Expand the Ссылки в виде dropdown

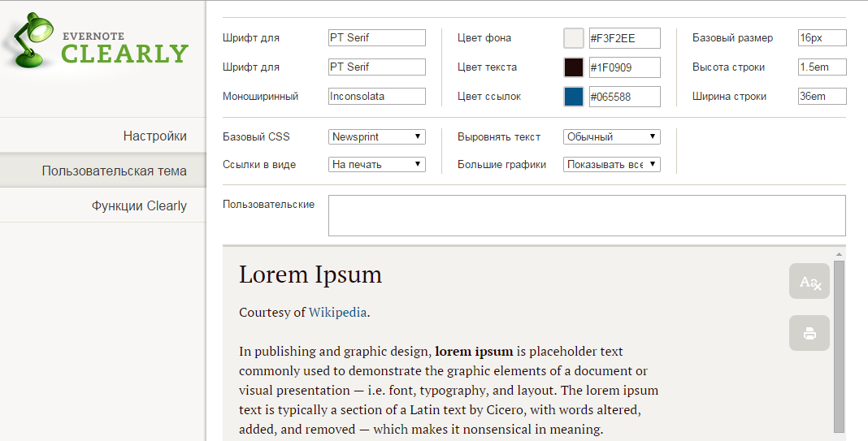[x=377, y=164]
